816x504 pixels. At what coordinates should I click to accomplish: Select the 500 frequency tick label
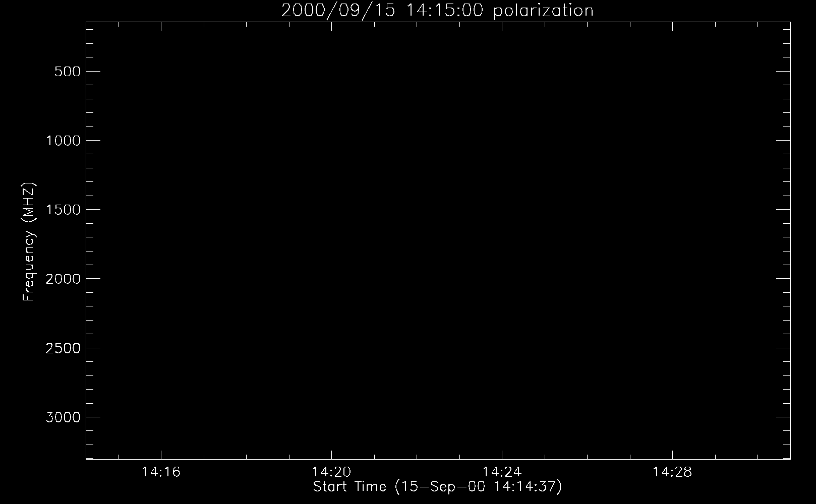coord(67,72)
